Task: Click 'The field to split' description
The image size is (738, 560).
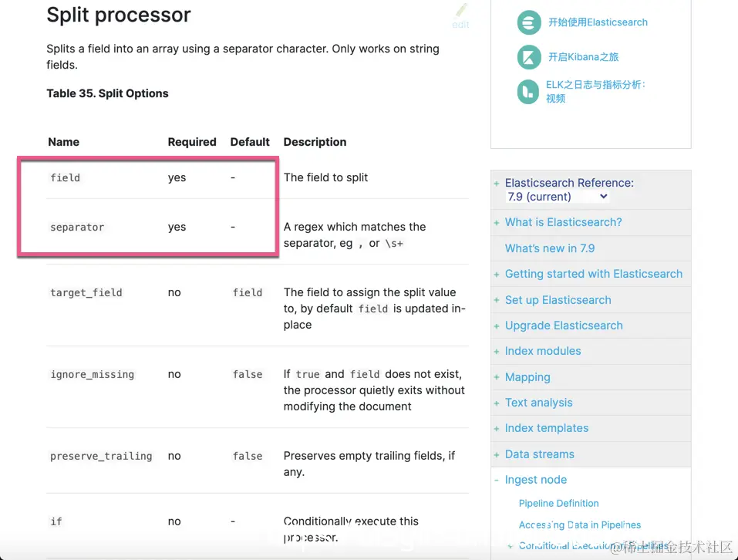Action: 325,177
